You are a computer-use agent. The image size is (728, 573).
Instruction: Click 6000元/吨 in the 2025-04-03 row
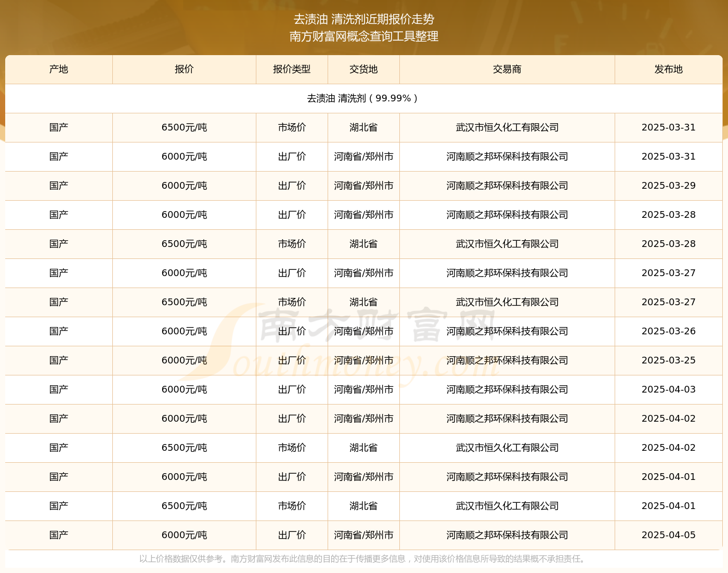click(x=184, y=389)
